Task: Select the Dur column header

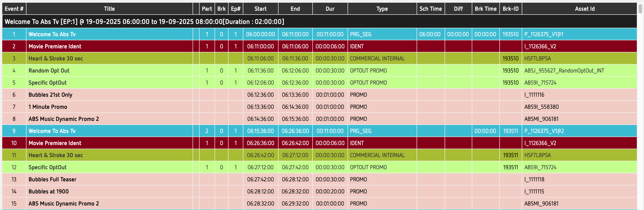Action: 330,9
